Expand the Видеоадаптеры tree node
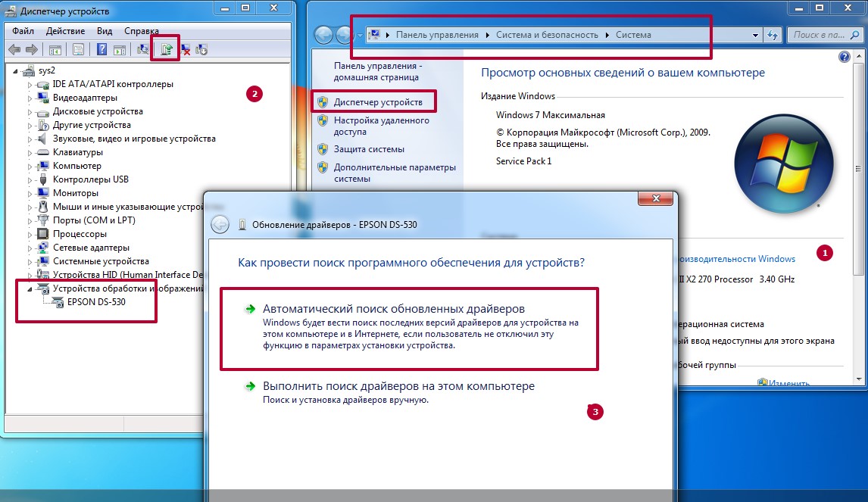Screen dimensions: 868x502 [30, 98]
